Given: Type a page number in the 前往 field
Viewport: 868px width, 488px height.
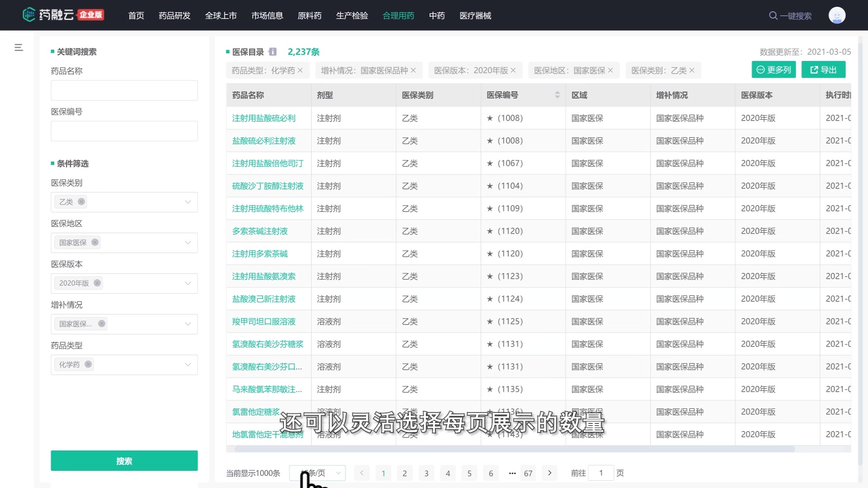Looking at the screenshot, I should click(x=601, y=473).
